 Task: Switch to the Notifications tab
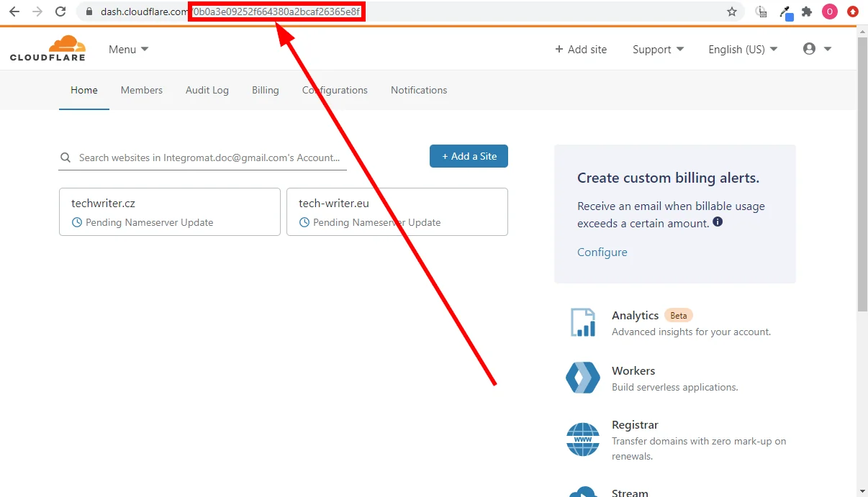tap(419, 90)
